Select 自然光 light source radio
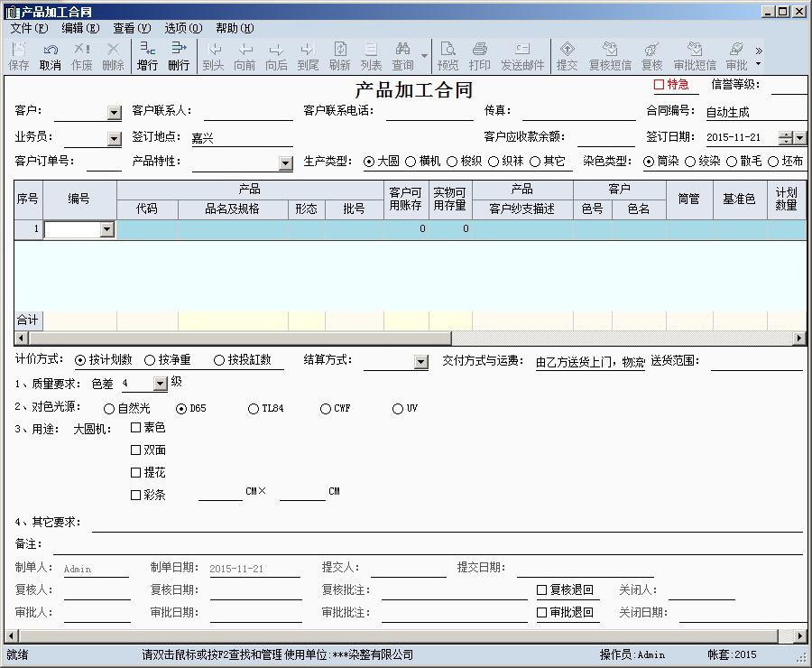812x668 pixels. (x=109, y=409)
